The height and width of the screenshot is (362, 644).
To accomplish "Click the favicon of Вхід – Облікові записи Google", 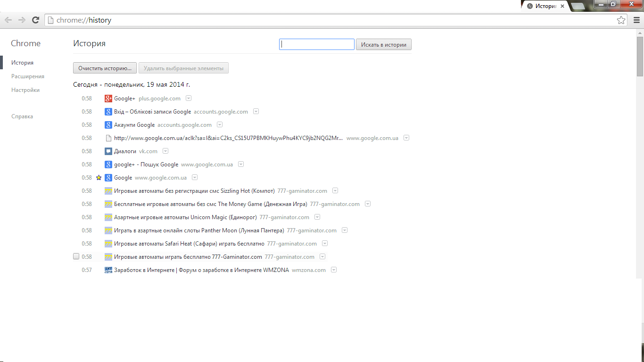I will coord(108,112).
